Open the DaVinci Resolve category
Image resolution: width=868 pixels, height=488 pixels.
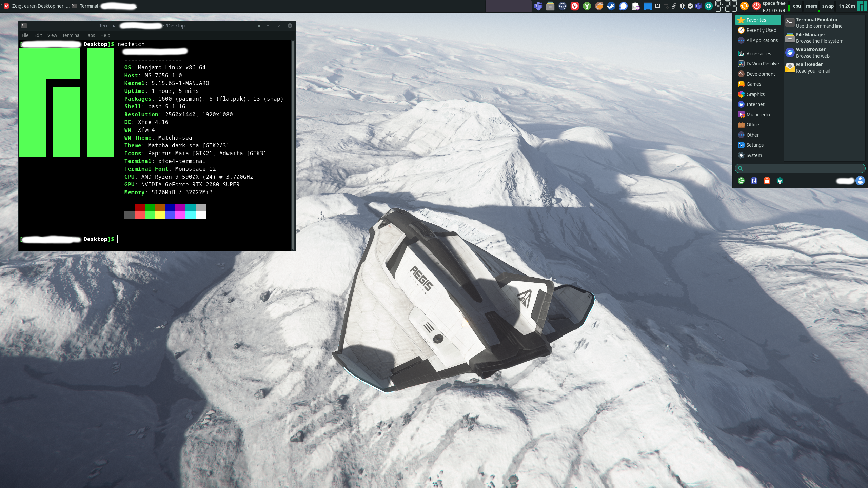[758, 64]
